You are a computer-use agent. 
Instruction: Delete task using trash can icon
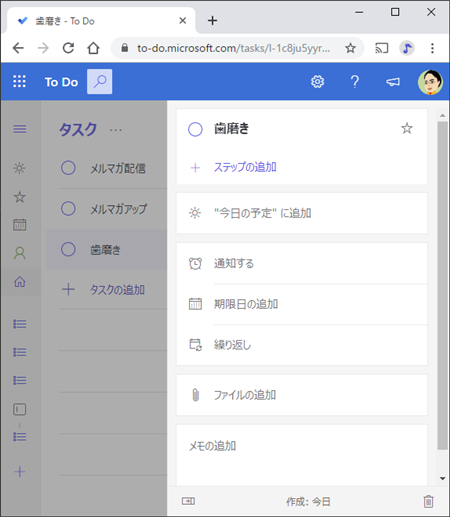(428, 501)
